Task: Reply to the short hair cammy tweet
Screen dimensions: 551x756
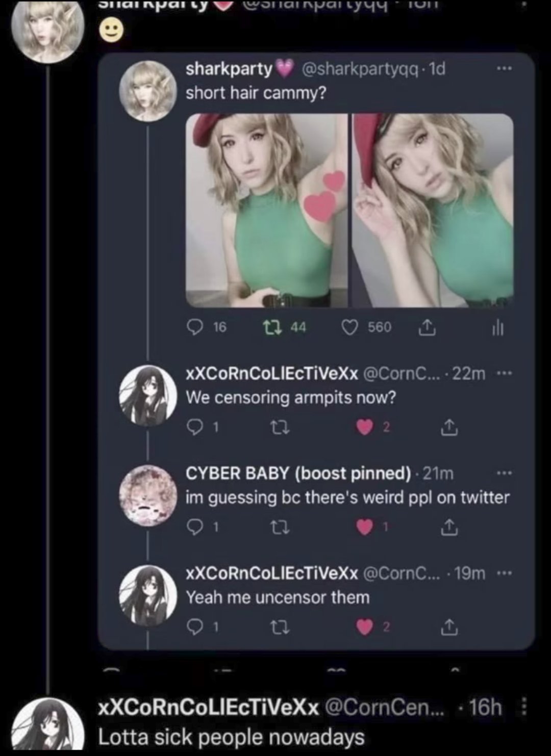Action: 194,327
